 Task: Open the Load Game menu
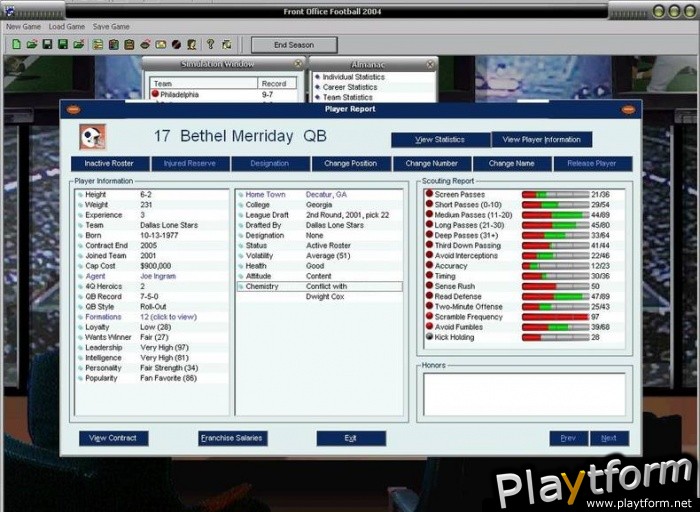66,26
